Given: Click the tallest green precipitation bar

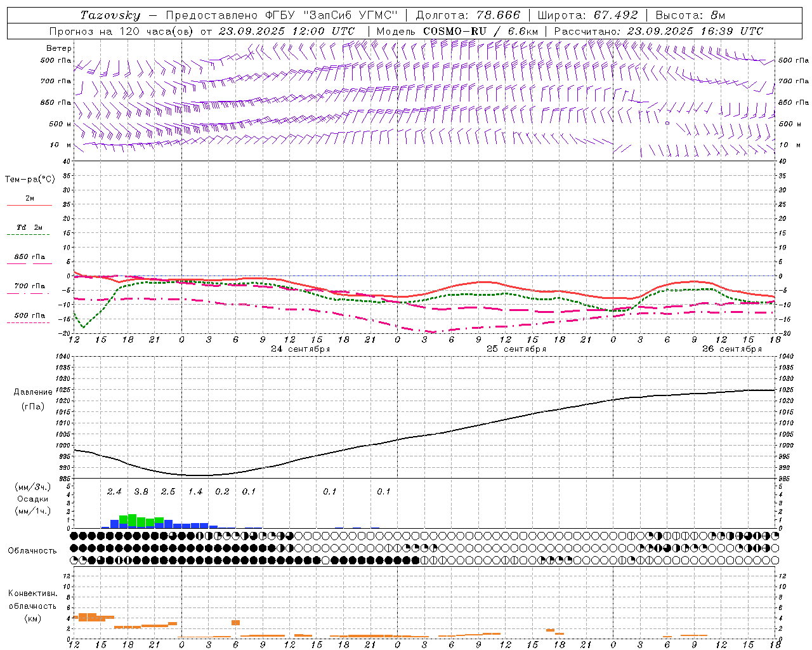Looking at the screenshot, I should pyautogui.click(x=132, y=520).
